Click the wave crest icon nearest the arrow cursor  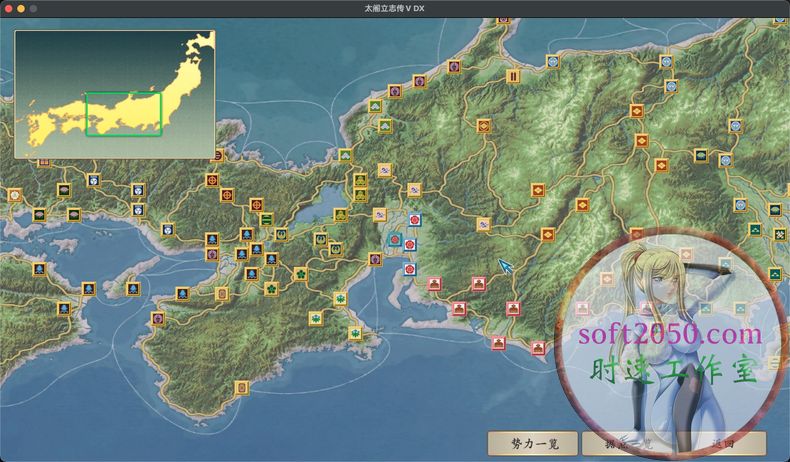point(483,225)
